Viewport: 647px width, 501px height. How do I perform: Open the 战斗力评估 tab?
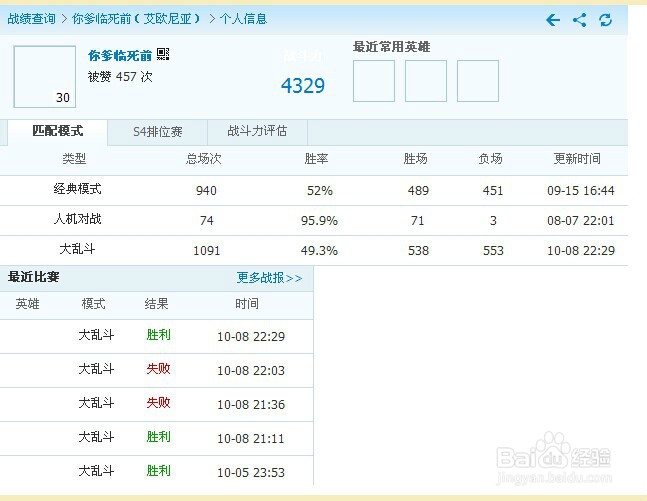tap(257, 131)
